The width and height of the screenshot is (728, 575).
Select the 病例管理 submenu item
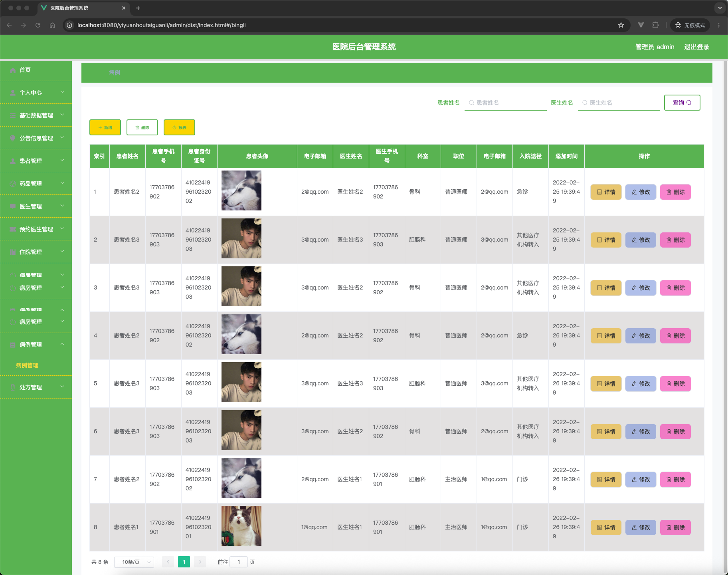point(27,365)
